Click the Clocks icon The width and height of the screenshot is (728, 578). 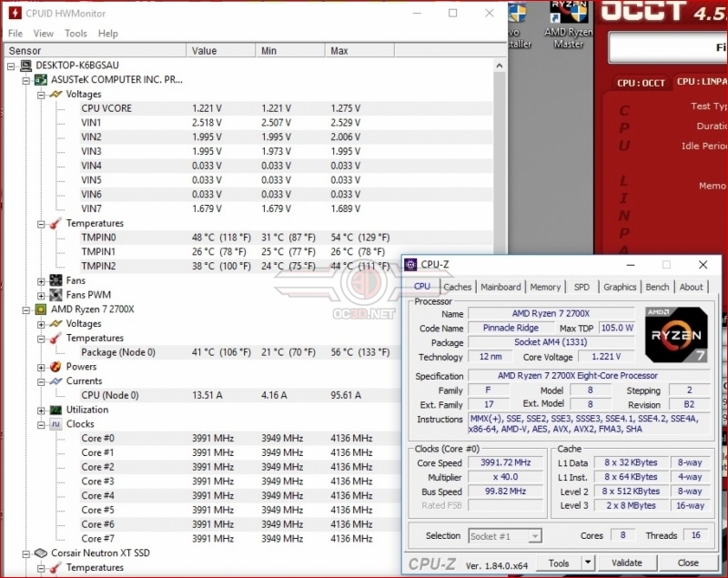[x=56, y=424]
